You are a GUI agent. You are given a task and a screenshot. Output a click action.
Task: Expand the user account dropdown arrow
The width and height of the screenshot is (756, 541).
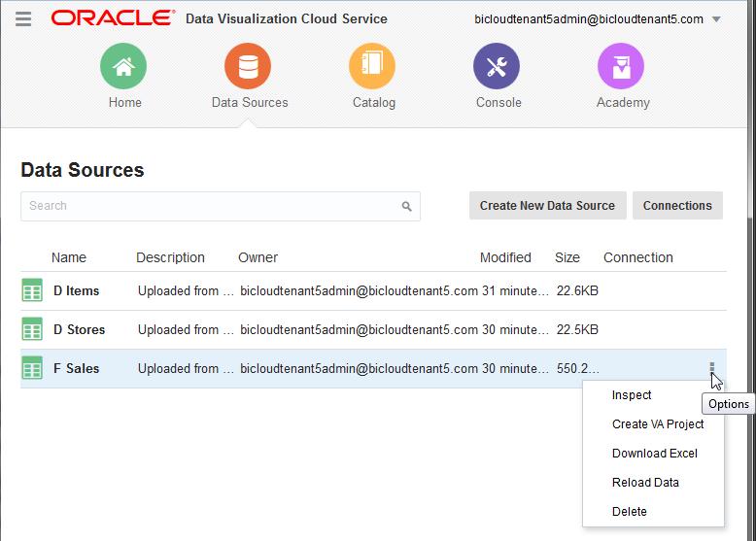716,19
